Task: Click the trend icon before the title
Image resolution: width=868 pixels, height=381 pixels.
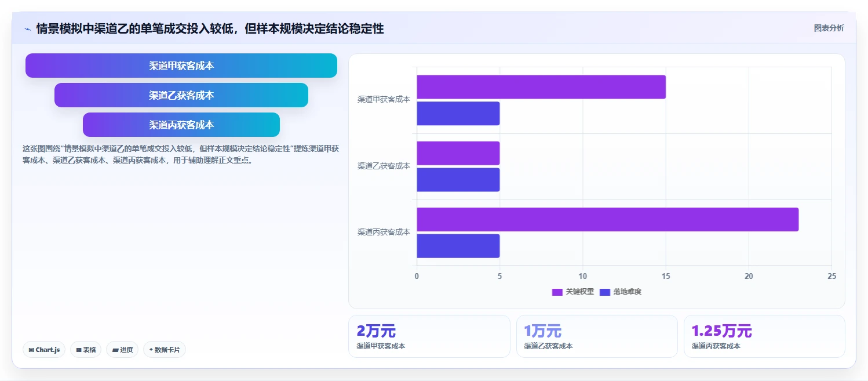Action: (x=27, y=28)
